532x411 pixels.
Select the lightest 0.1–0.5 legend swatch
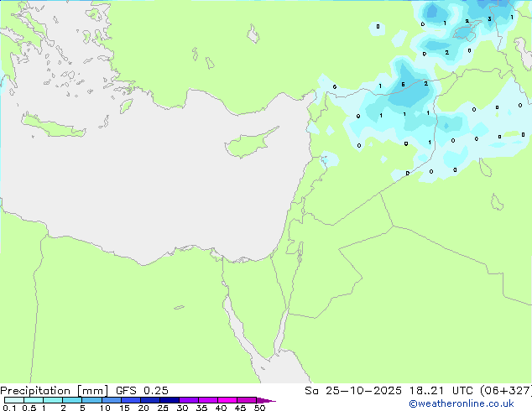pos(14,400)
